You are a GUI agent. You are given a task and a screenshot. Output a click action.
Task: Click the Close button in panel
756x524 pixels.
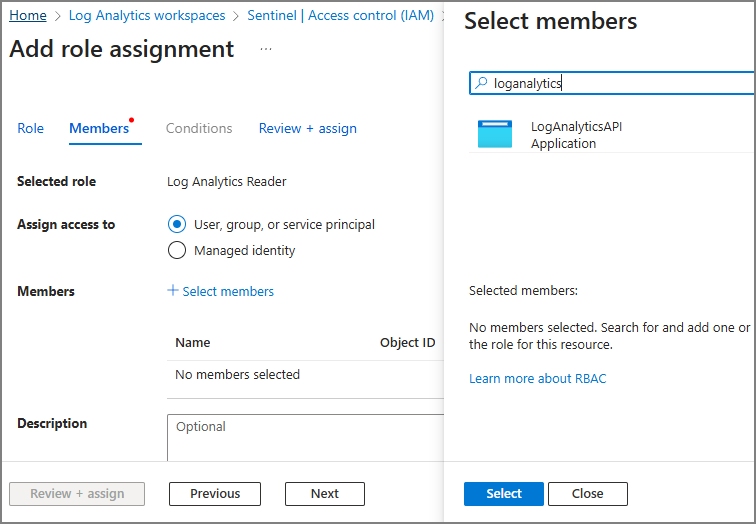(588, 494)
